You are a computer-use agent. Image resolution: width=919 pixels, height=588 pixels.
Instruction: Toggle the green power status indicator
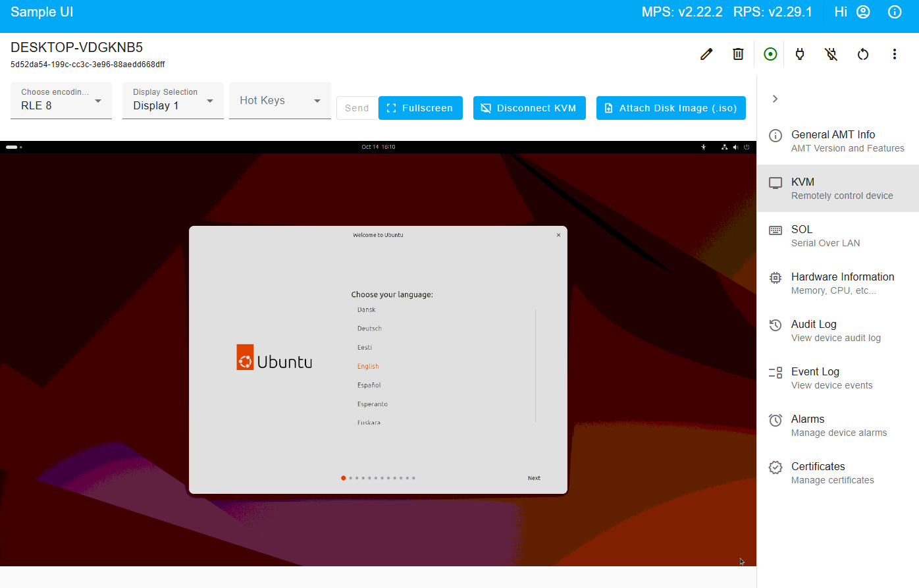770,54
